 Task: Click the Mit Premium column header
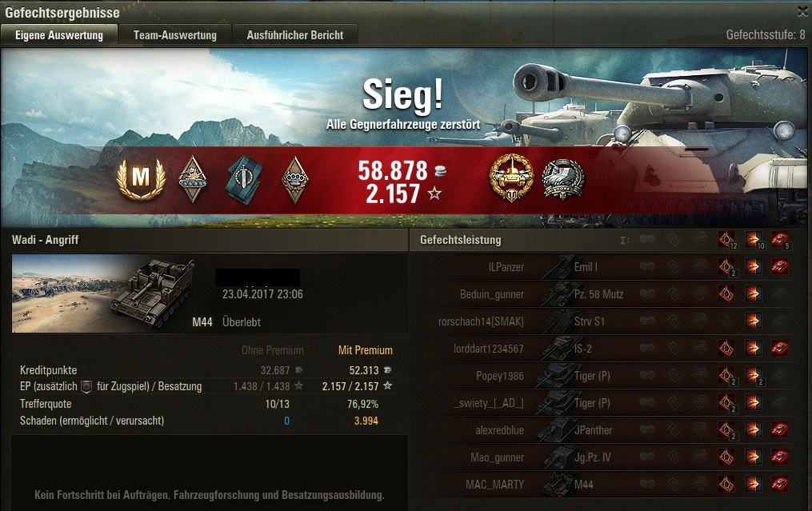365,350
